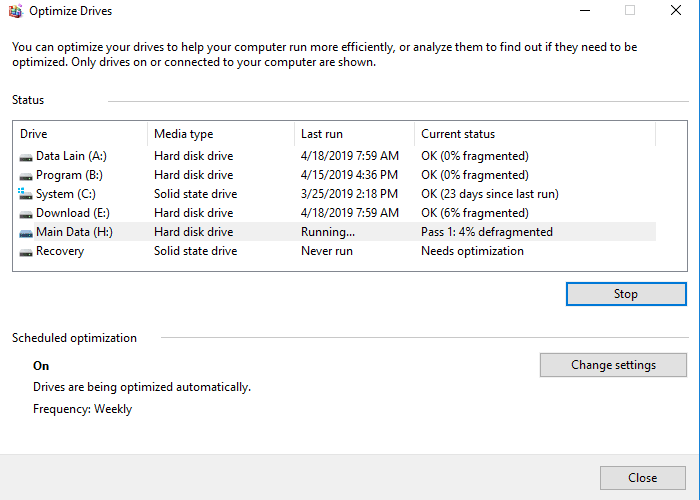The height and width of the screenshot is (500, 700).
Task: Open Change settings for scheduled optimization
Action: tap(613, 365)
